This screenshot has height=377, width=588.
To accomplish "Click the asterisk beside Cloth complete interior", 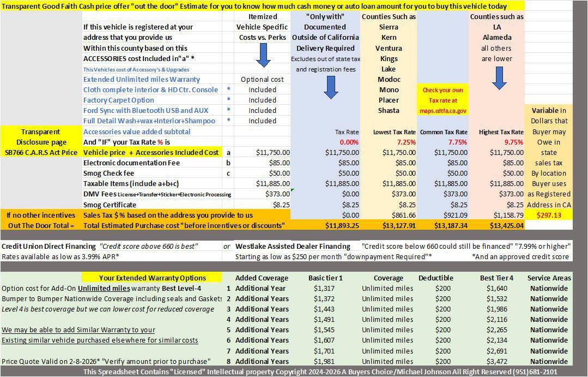I will [x=228, y=89].
